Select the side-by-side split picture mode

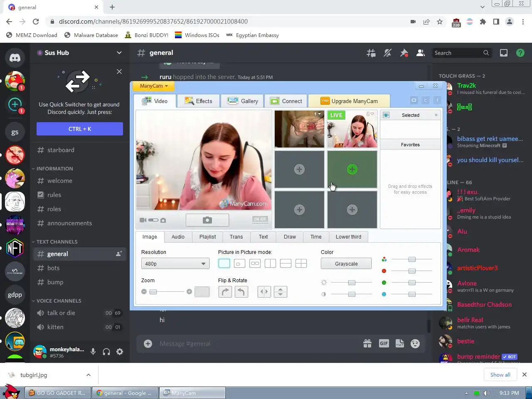(270, 264)
